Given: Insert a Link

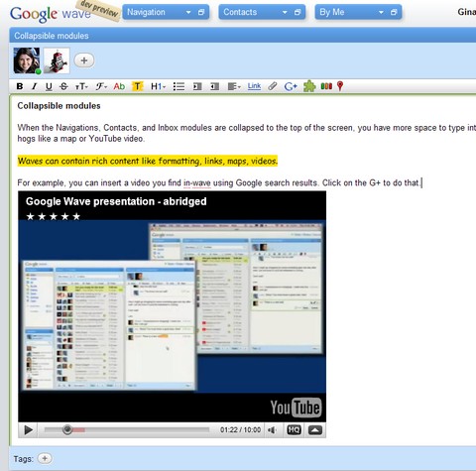Looking at the screenshot, I should click(x=254, y=86).
